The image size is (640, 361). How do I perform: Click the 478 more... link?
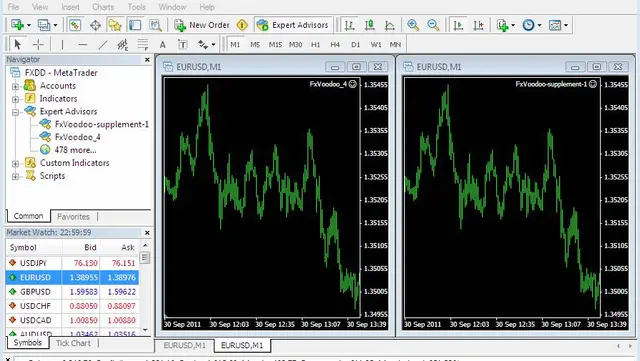click(76, 150)
